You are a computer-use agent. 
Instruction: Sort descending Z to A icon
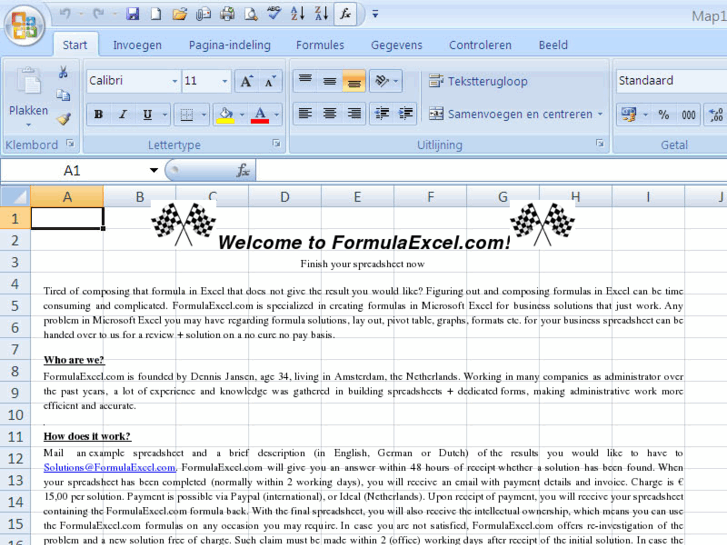(x=321, y=14)
